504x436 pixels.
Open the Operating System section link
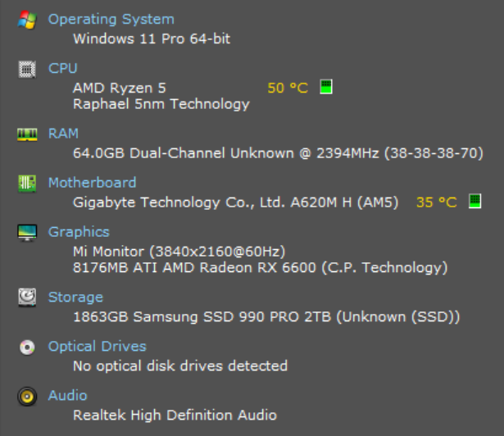pyautogui.click(x=111, y=19)
